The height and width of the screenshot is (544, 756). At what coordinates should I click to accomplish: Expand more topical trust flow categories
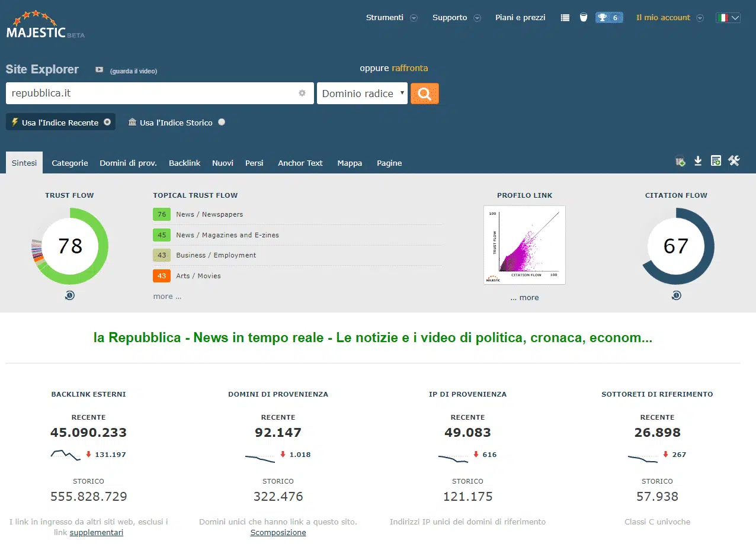tap(167, 297)
